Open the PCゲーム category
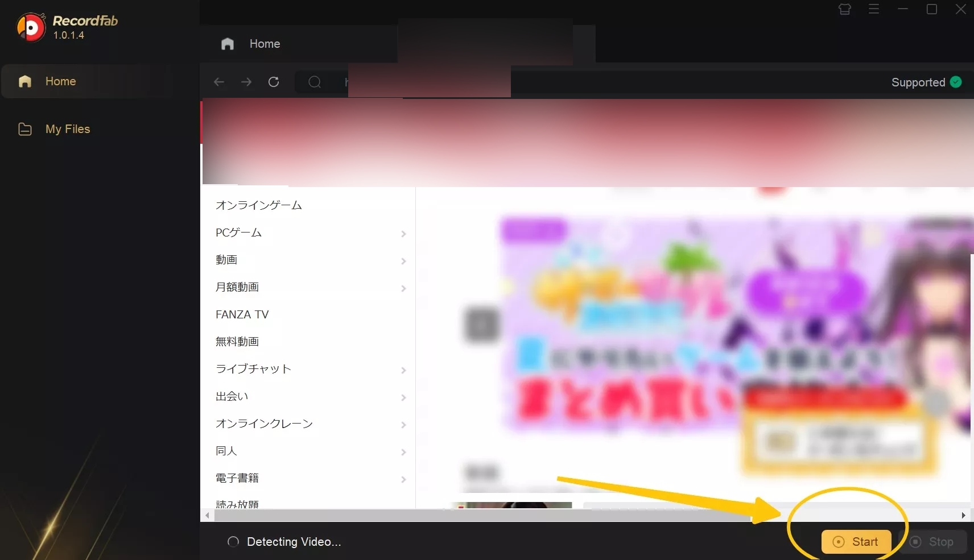The width and height of the screenshot is (974, 560). [x=238, y=233]
